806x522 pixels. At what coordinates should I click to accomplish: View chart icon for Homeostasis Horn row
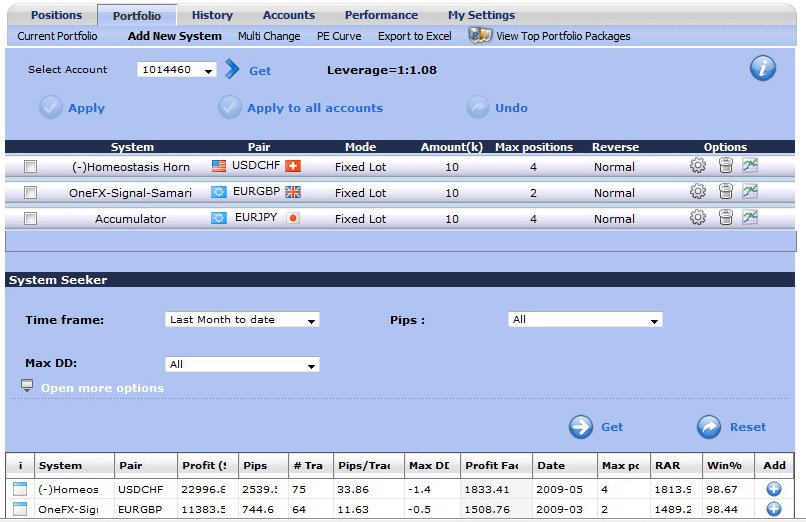(750, 165)
